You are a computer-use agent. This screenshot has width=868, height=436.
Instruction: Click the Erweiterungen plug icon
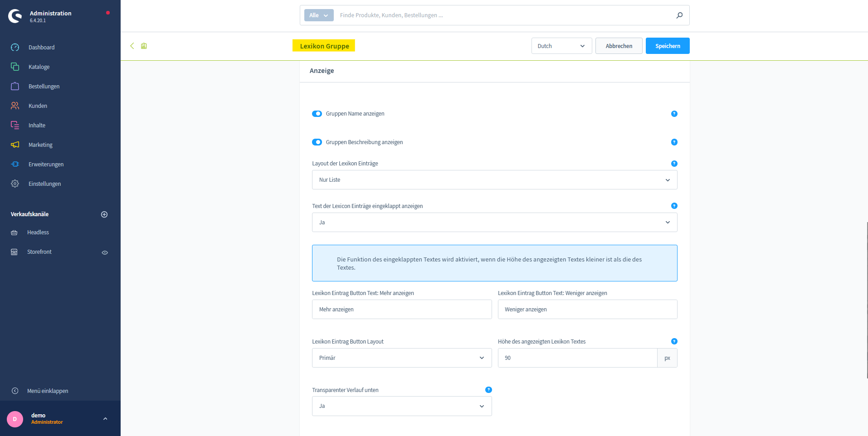click(15, 164)
